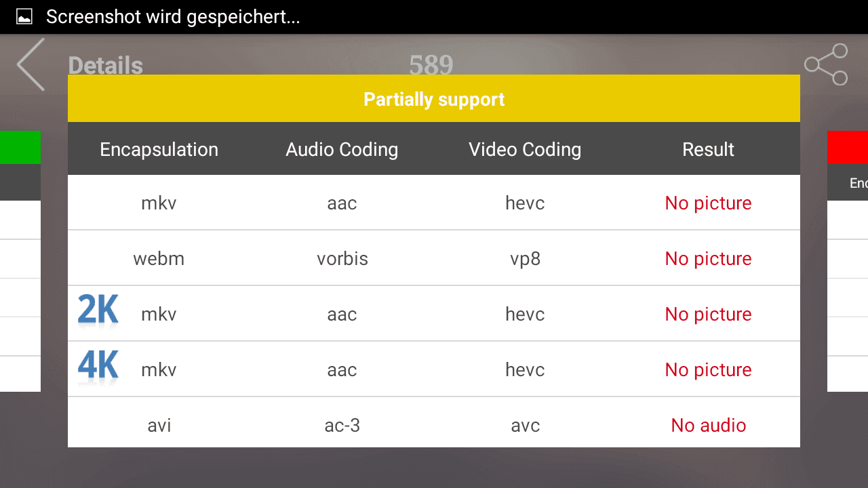Click the Result column header
Viewport: 868px width, 488px height.
coord(708,149)
